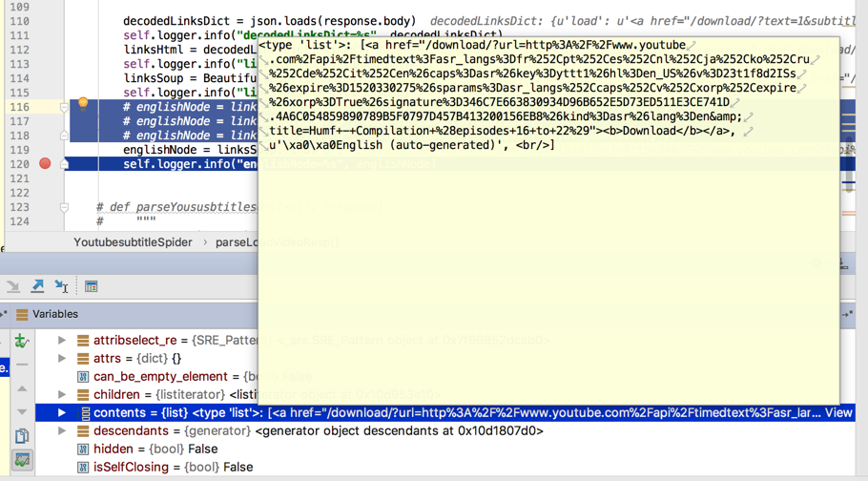The height and width of the screenshot is (481, 868).
Task: Click line number 119 in the gutter
Action: 19,150
